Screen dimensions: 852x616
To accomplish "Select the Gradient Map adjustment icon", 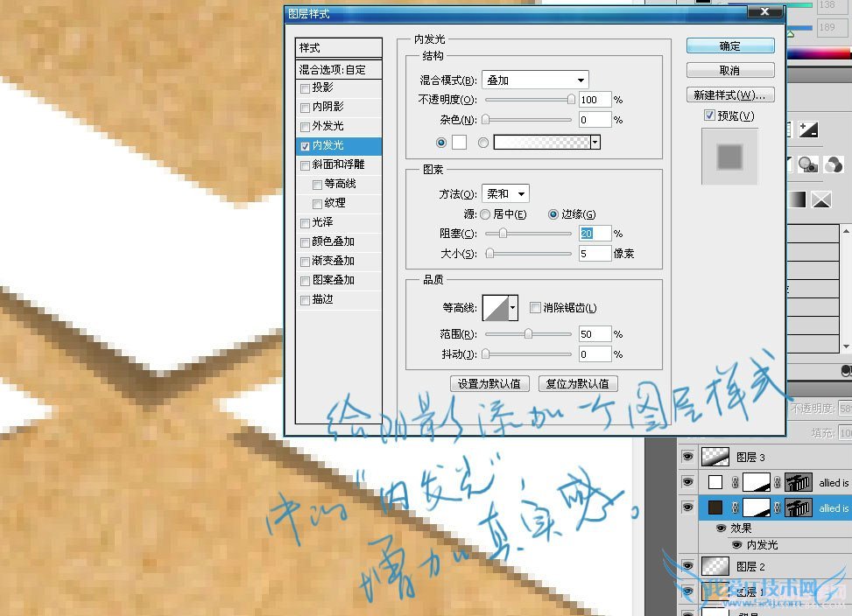I will (x=797, y=199).
